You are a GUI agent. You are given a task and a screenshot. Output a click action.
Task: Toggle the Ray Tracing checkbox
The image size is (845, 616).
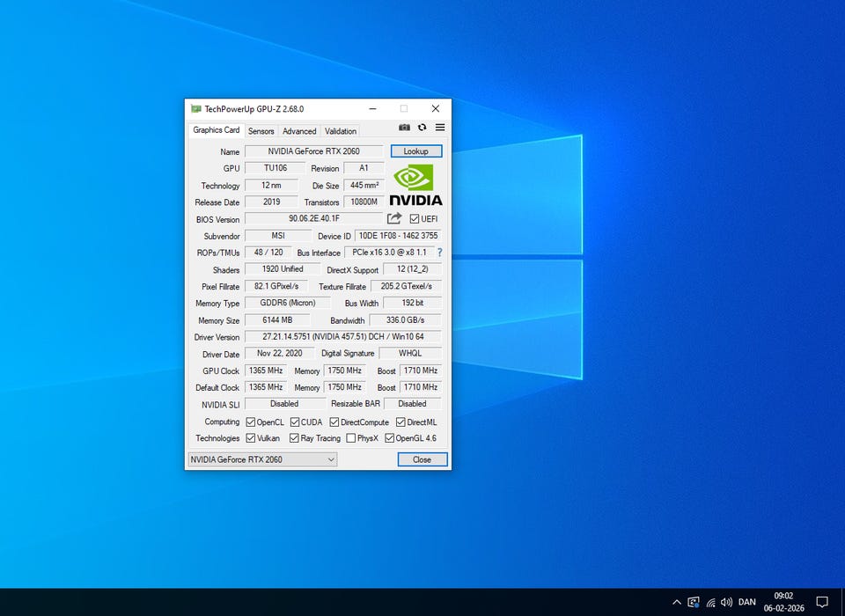point(295,438)
